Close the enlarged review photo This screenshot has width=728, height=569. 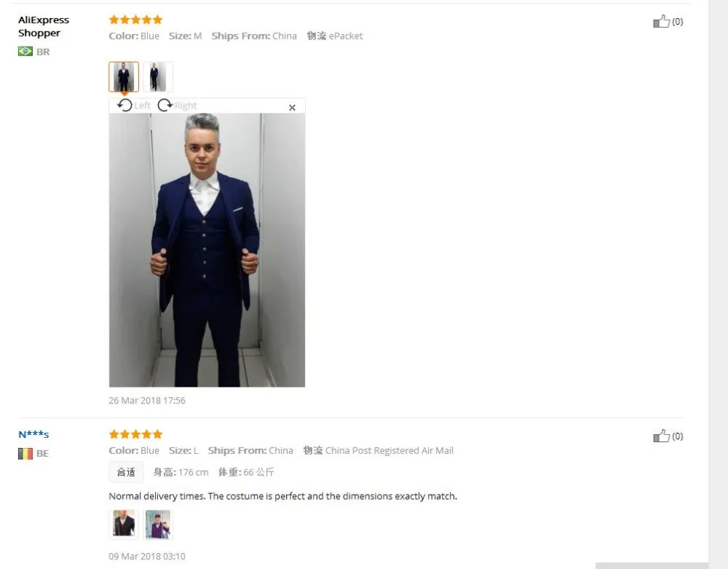292,108
